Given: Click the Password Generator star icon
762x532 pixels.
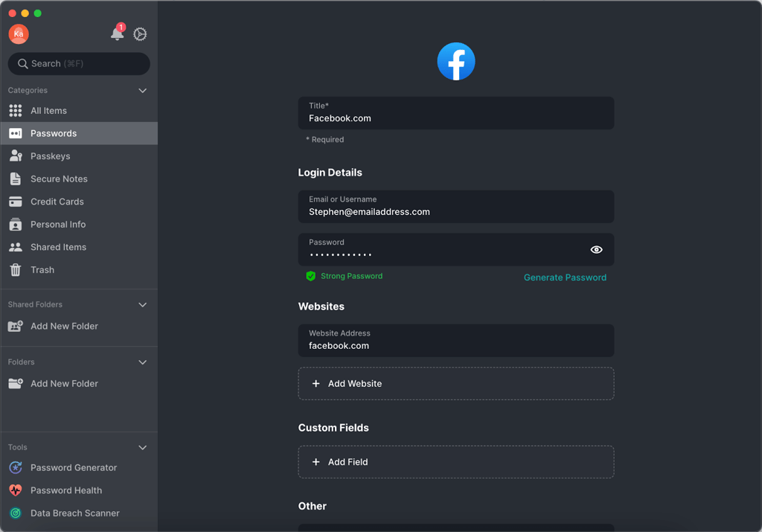Looking at the screenshot, I should point(16,467).
